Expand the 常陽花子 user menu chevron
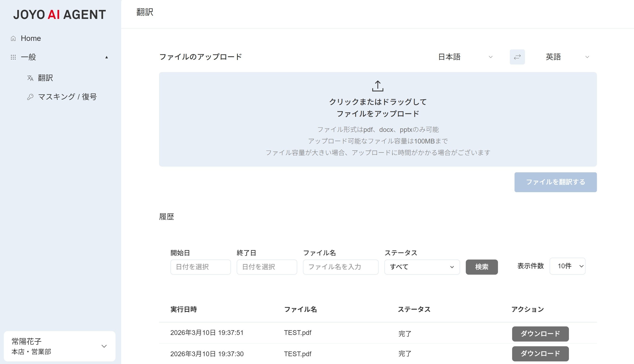This screenshot has width=634, height=364. tap(104, 346)
